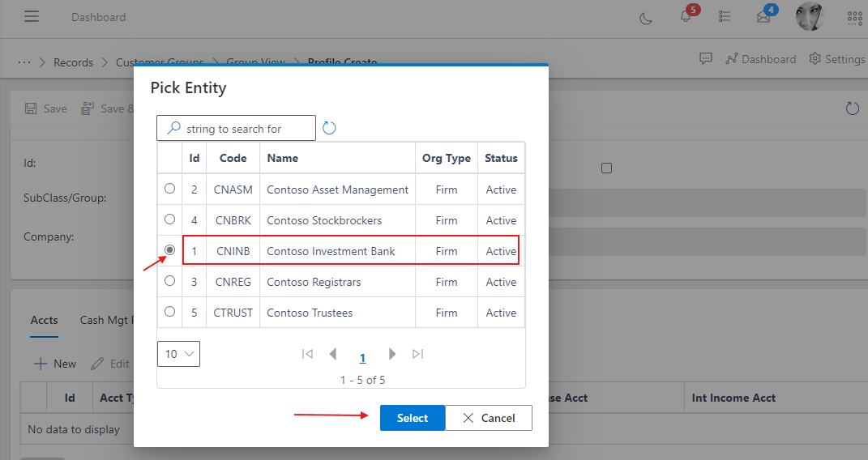The height and width of the screenshot is (460, 868).
Task: Go to next page arrow in pager
Action: pyautogui.click(x=392, y=354)
